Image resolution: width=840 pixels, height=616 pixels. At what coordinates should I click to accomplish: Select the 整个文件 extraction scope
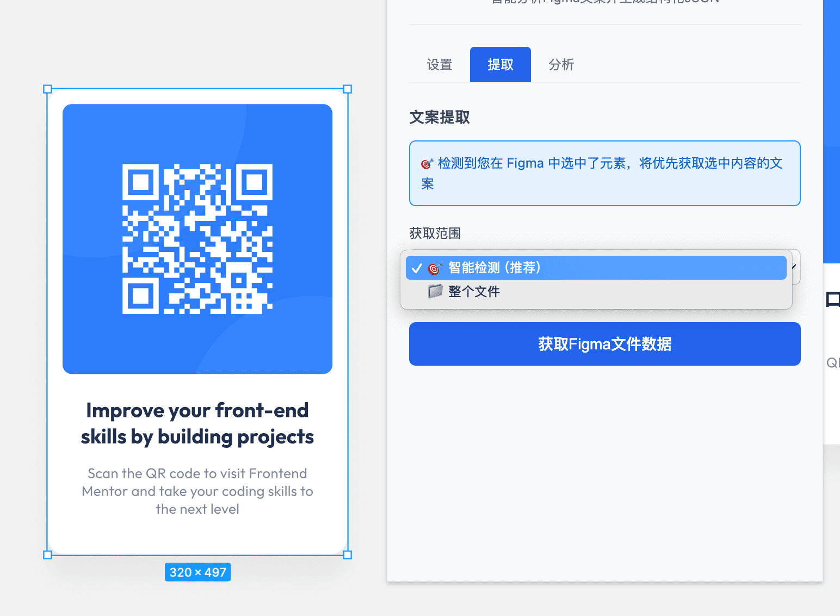[474, 291]
